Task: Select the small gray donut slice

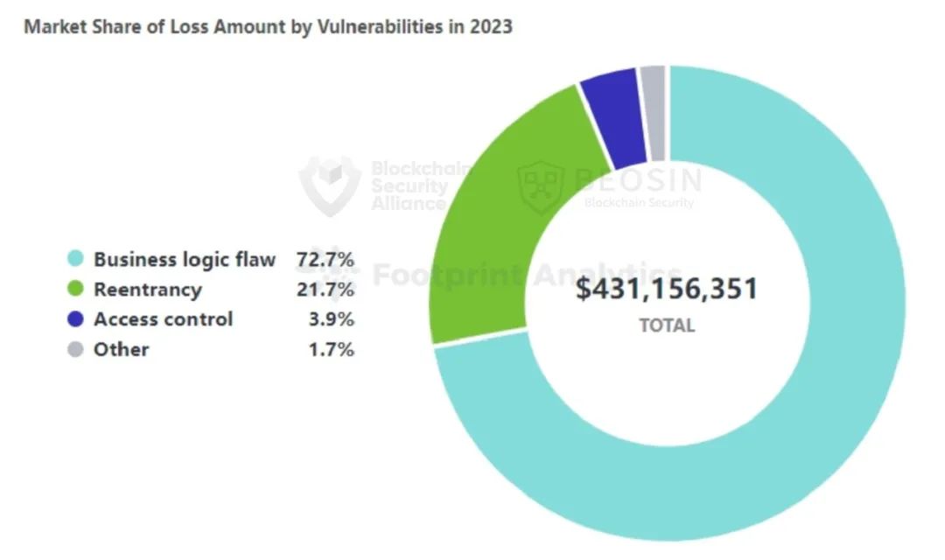Action: click(654, 112)
